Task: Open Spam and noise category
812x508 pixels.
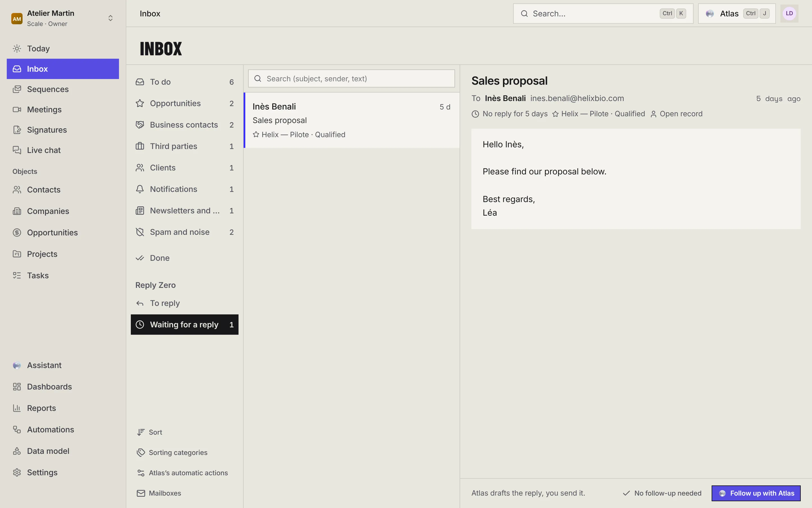Action: coord(185,232)
